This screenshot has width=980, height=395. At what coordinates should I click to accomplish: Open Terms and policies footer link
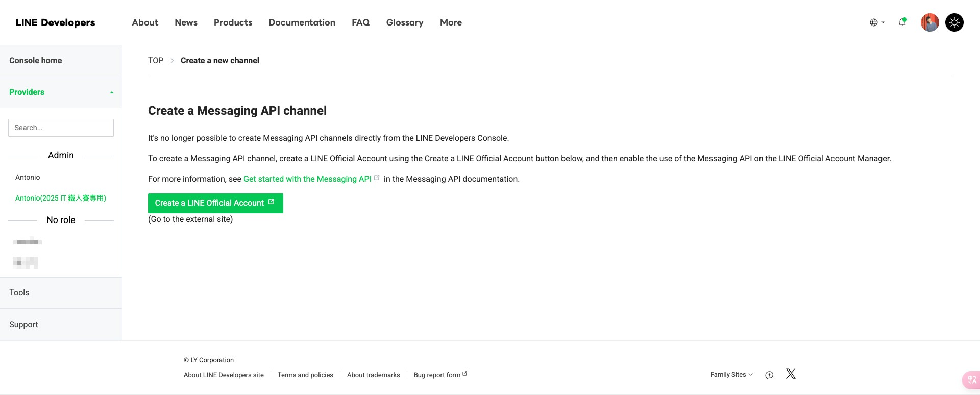pos(305,375)
